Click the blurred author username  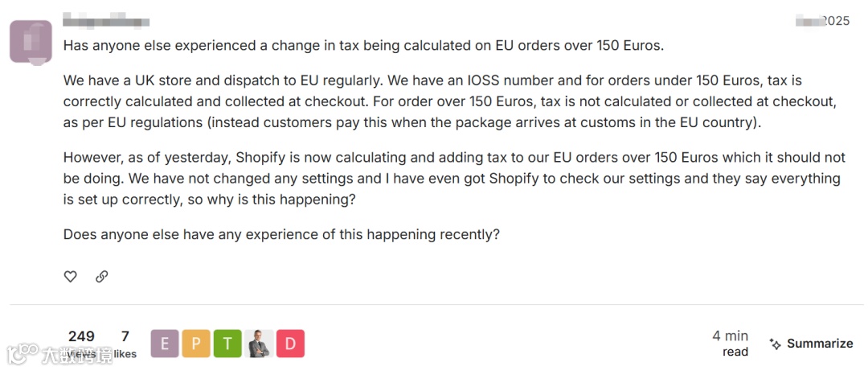106,19
